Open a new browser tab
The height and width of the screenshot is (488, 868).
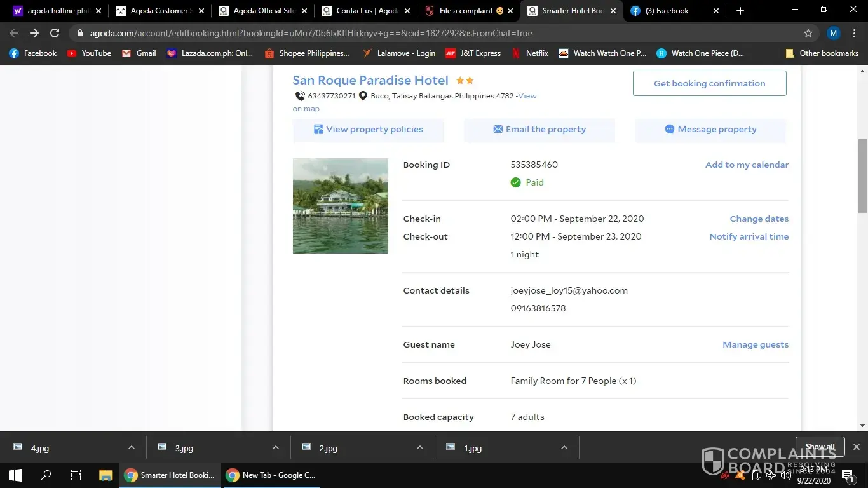coord(740,11)
